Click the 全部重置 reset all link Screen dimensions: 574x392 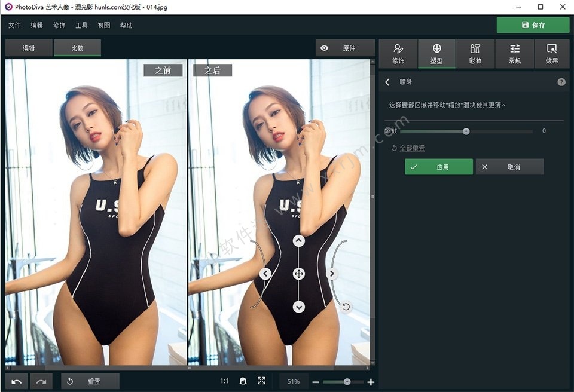coord(412,148)
